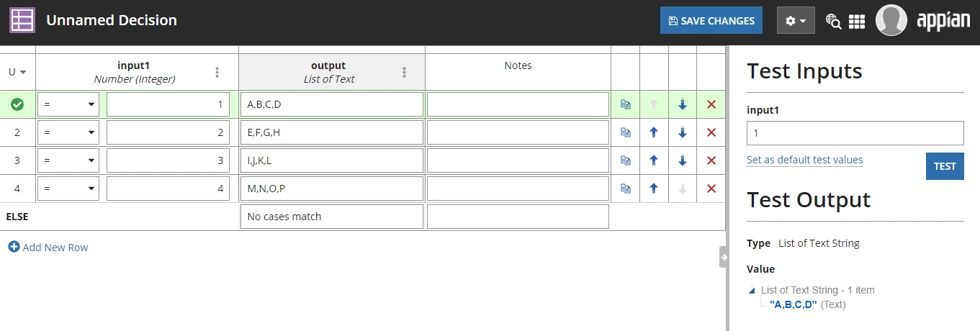Click the SAVE CHANGES button

(x=711, y=21)
